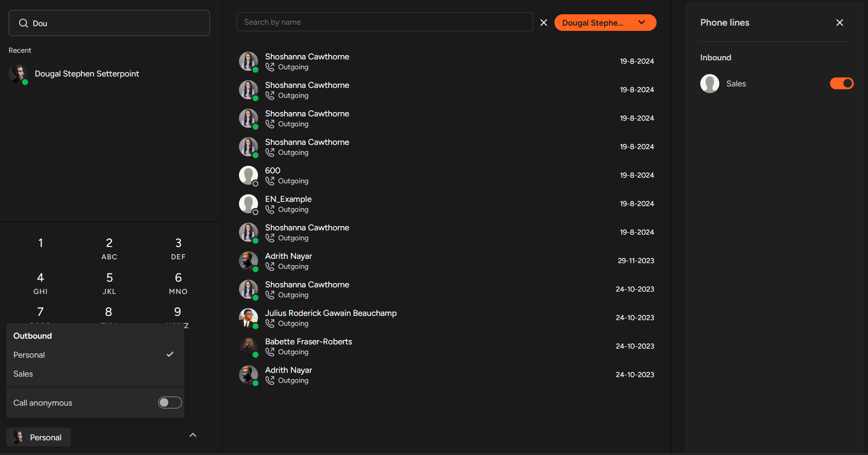Choose Personal in the Outbound menu
Image resolution: width=868 pixels, height=455 pixels.
[29, 355]
